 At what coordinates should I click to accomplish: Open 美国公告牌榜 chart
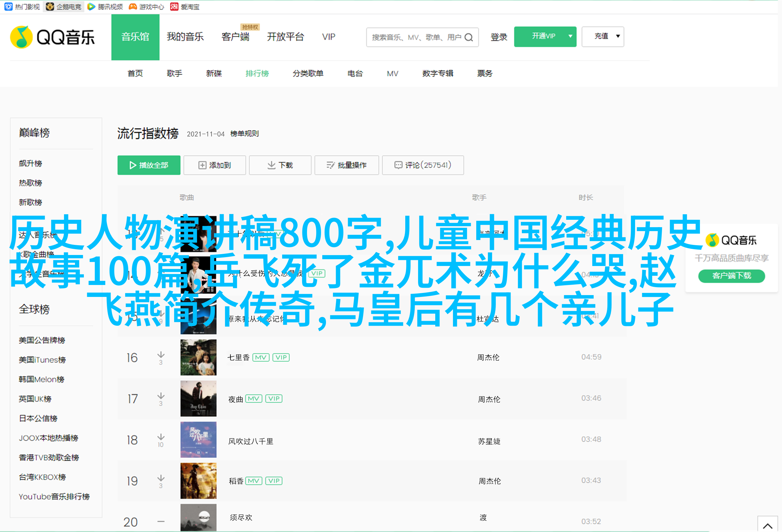coord(42,340)
